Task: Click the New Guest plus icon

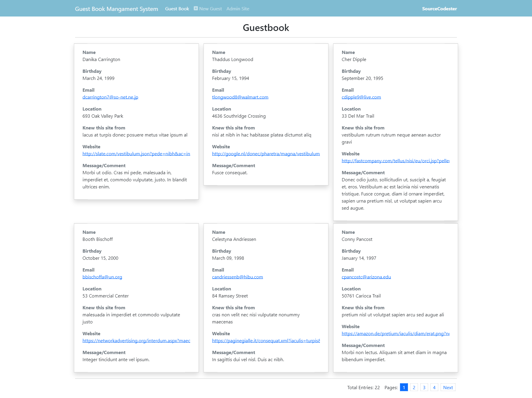Action: pos(196,8)
